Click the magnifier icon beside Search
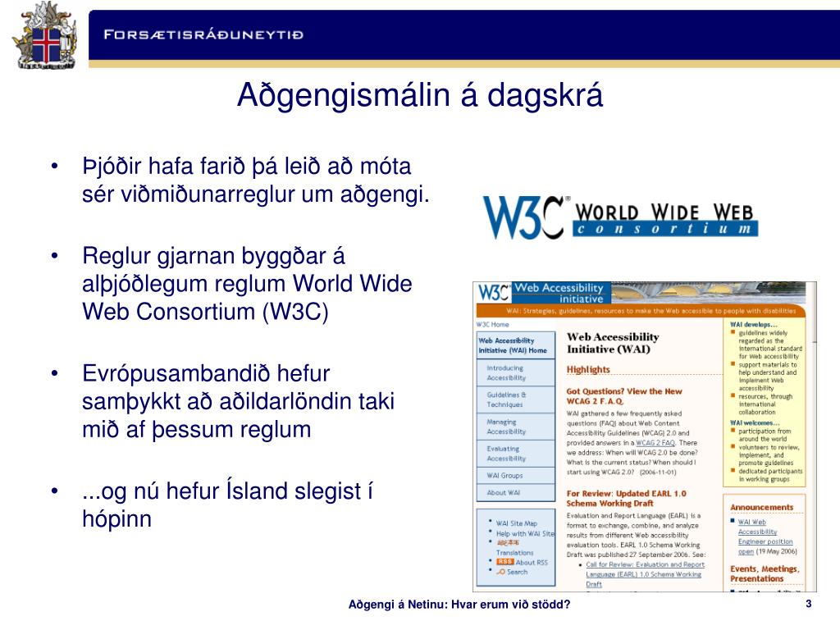840x630 pixels. [501, 572]
